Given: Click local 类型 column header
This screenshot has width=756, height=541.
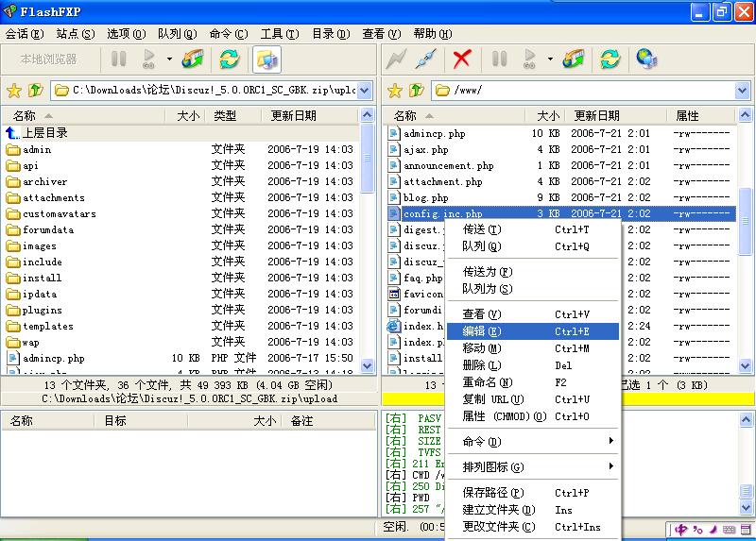Looking at the screenshot, I should pos(232,115).
